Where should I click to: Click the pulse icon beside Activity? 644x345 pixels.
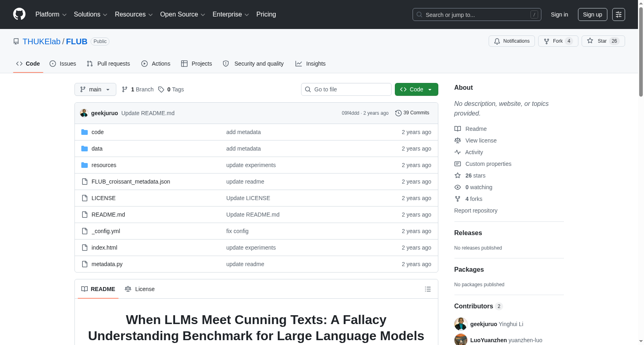tap(458, 152)
